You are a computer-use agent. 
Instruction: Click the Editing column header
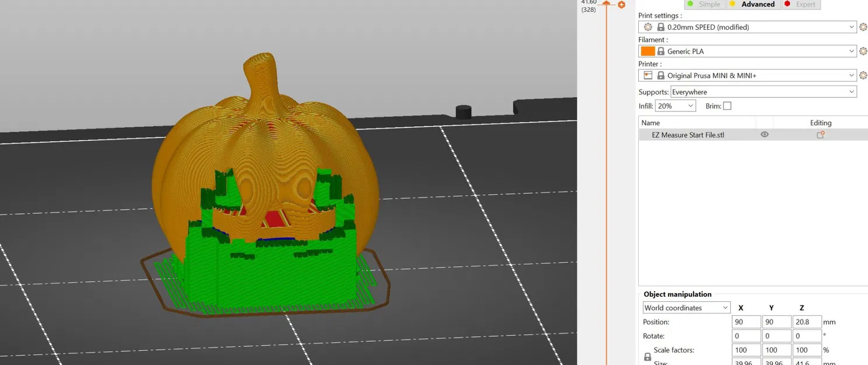tap(821, 123)
